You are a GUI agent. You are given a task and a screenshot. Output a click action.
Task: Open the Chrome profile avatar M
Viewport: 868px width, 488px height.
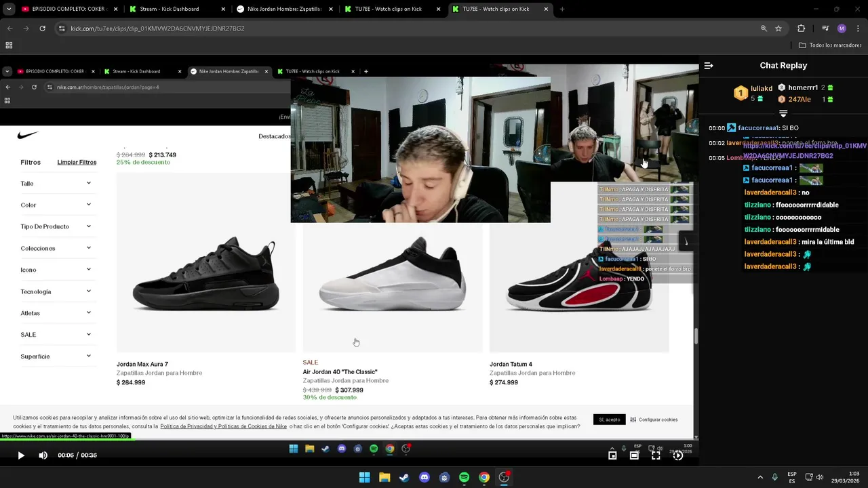pos(842,28)
